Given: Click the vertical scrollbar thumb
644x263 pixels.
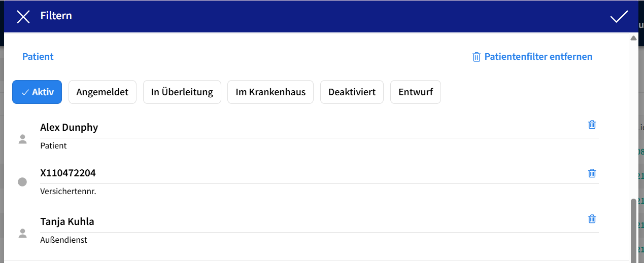Looking at the screenshot, I should point(633,228).
